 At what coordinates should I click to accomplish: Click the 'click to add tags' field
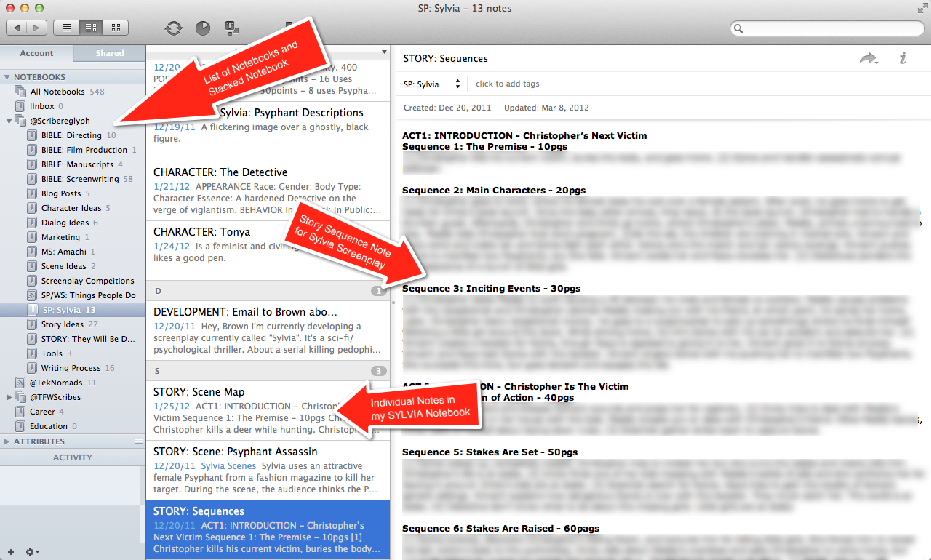tap(507, 84)
